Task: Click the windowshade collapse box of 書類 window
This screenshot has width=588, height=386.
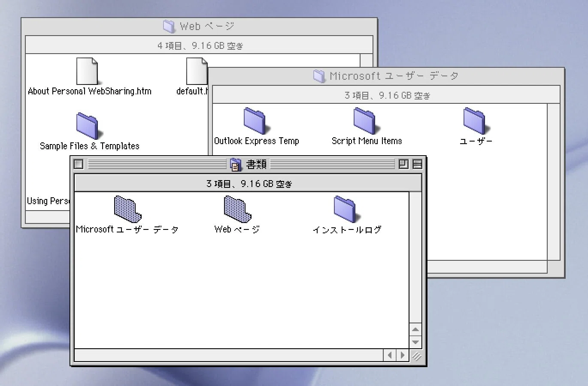Action: pos(417,164)
